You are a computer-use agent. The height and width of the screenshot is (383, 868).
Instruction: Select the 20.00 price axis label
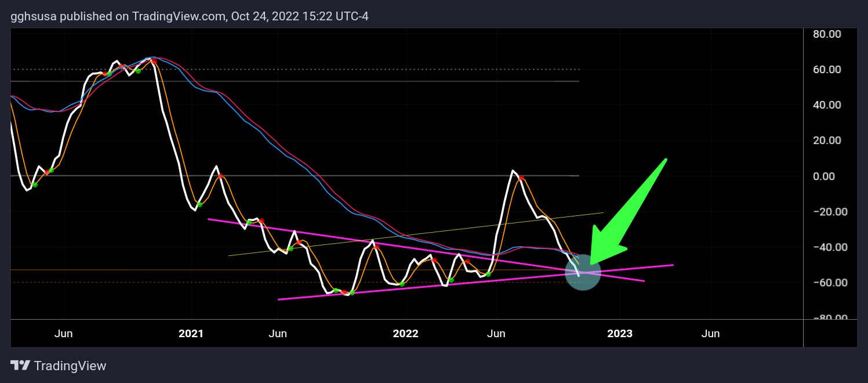[x=827, y=140]
